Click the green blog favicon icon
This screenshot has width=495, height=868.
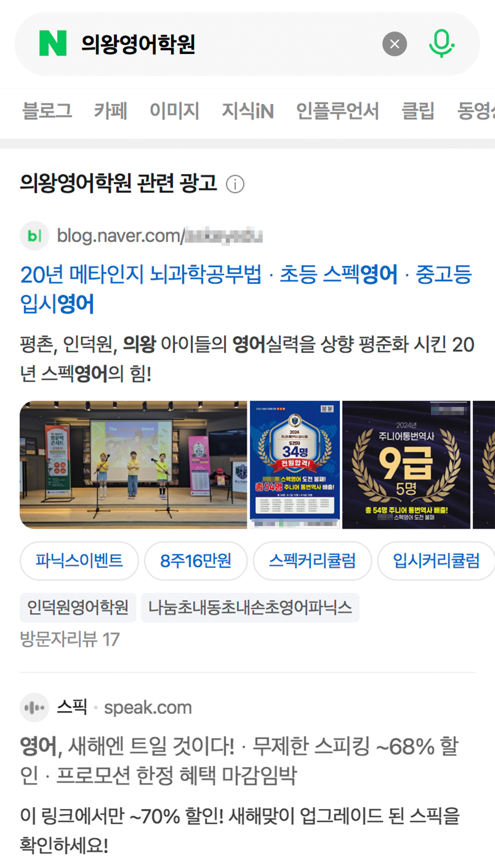coord(34,236)
